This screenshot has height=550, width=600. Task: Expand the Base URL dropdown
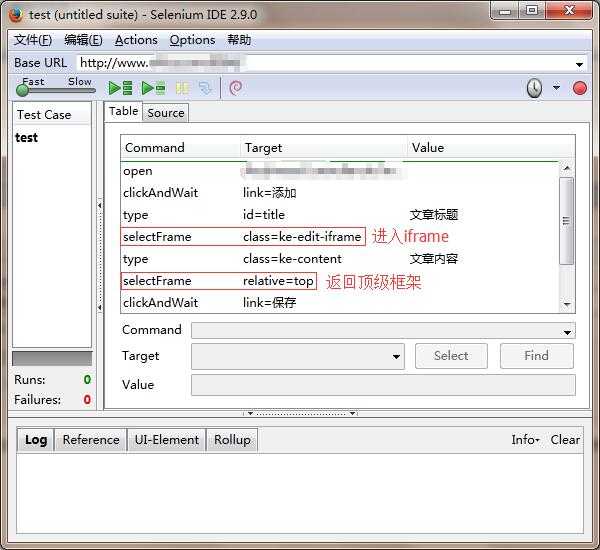pos(579,64)
